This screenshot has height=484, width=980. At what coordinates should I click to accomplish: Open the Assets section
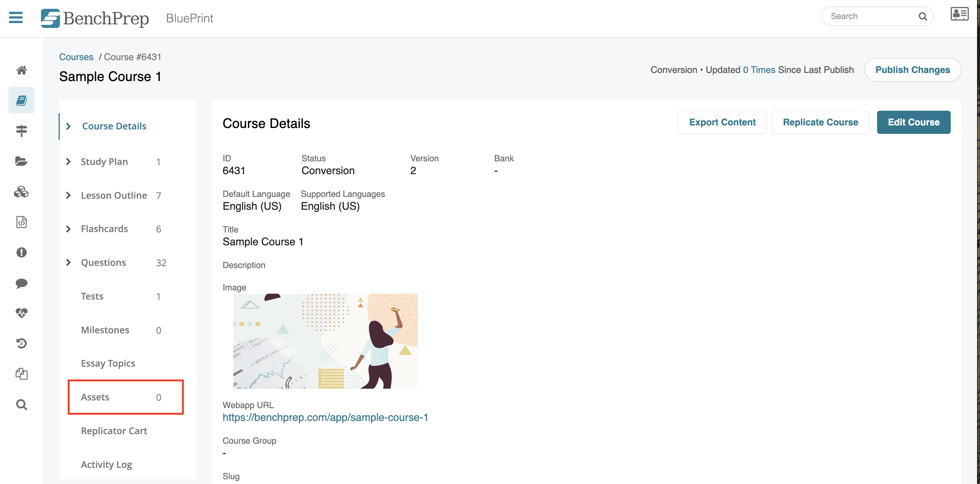pos(95,397)
